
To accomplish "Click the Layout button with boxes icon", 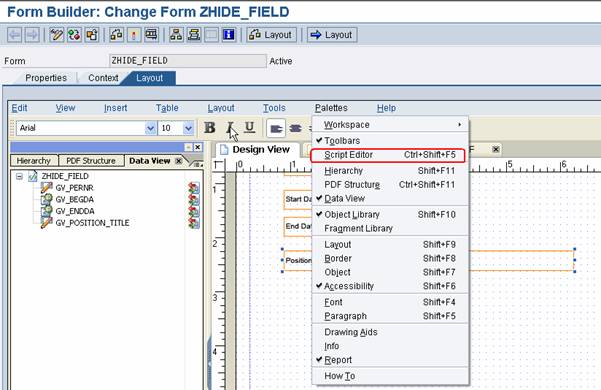I will pos(271,35).
